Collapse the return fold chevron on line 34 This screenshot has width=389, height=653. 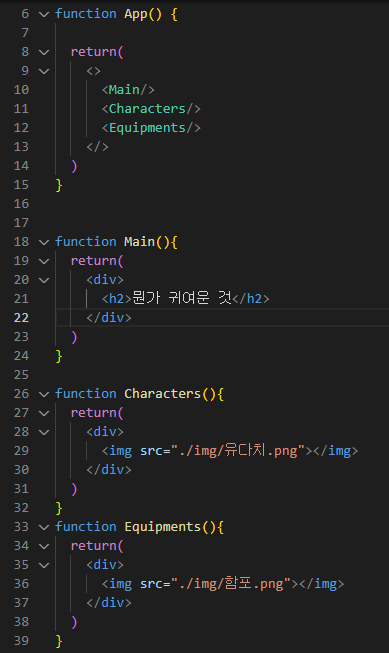pyautogui.click(x=44, y=546)
